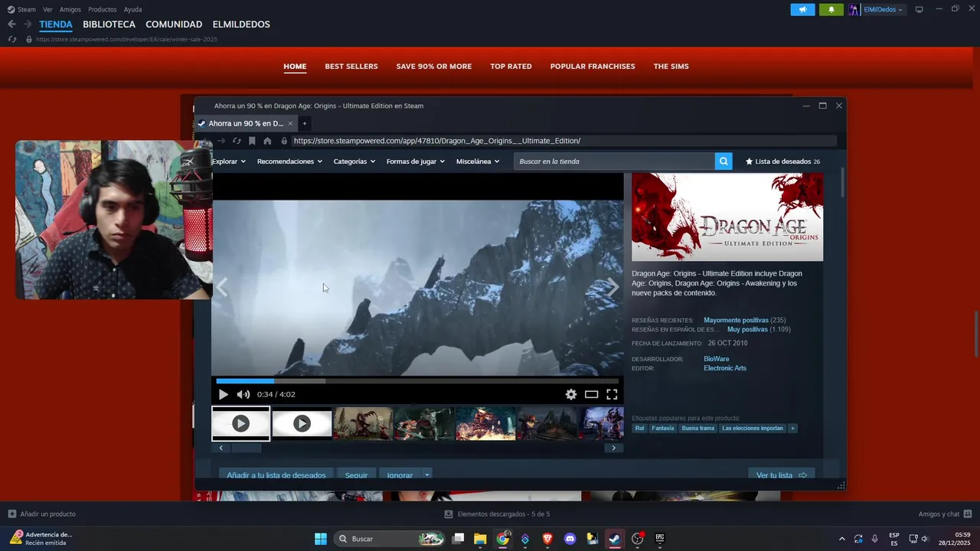Seek the trailer progress bar
Viewport: 980px width, 551px height.
pos(417,380)
